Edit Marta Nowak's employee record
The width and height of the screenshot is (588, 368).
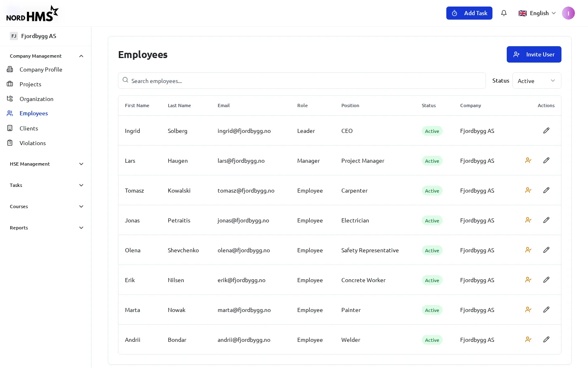click(546, 310)
